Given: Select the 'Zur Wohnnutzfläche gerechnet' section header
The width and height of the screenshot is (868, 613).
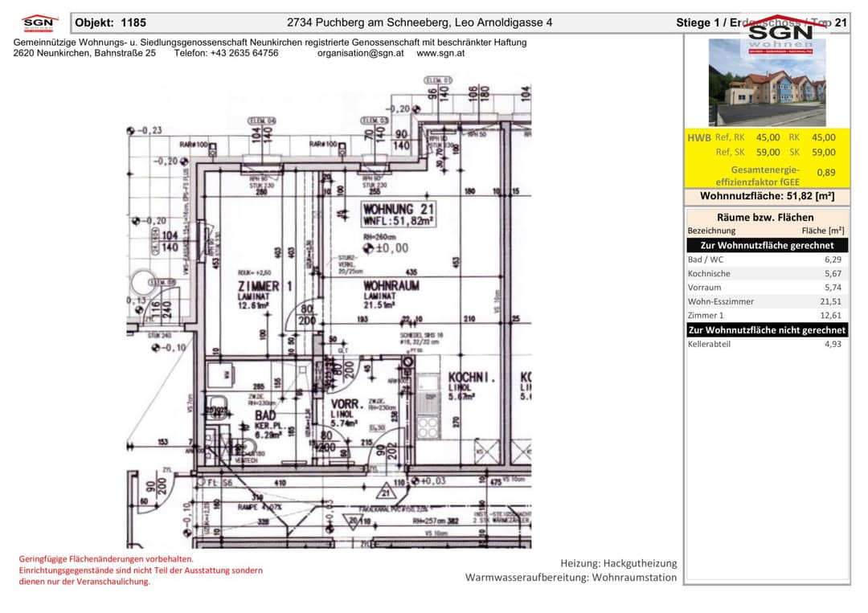Looking at the screenshot, I should click(768, 245).
